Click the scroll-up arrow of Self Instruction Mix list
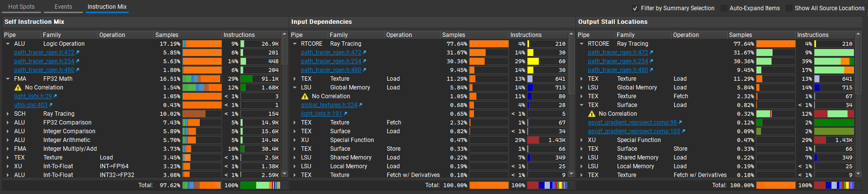The image size is (868, 194). [284, 35]
